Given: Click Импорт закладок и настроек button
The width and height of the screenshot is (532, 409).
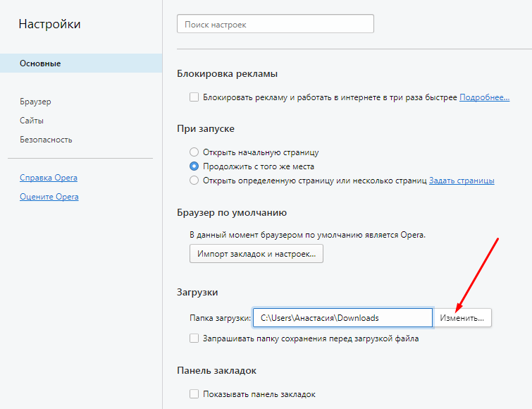Looking at the screenshot, I should [x=256, y=254].
